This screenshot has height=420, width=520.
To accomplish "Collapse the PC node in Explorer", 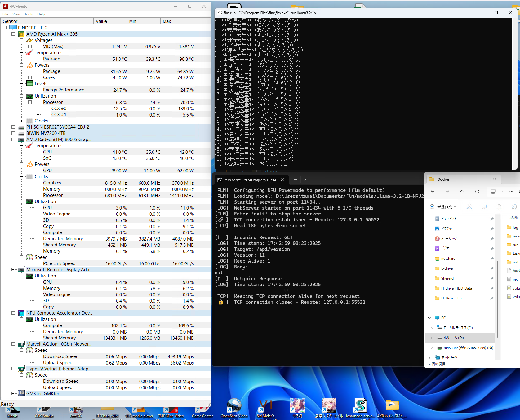I will click(429, 318).
